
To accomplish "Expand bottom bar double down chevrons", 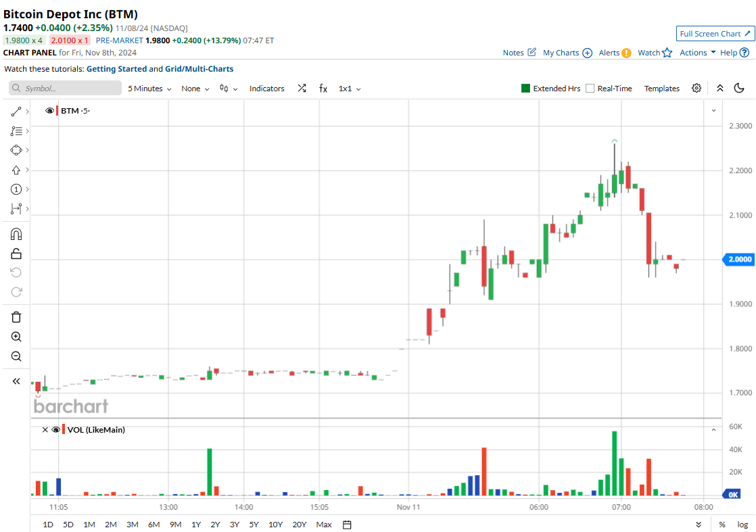I will point(699,525).
